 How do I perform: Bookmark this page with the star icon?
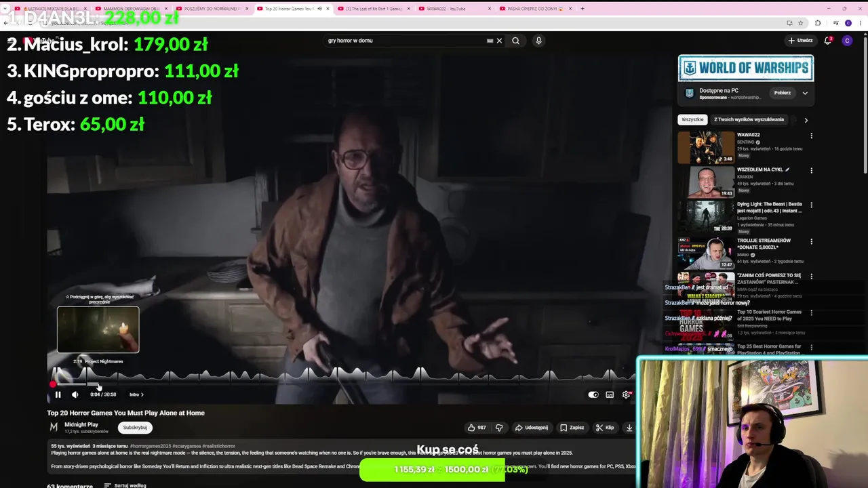coord(800,23)
